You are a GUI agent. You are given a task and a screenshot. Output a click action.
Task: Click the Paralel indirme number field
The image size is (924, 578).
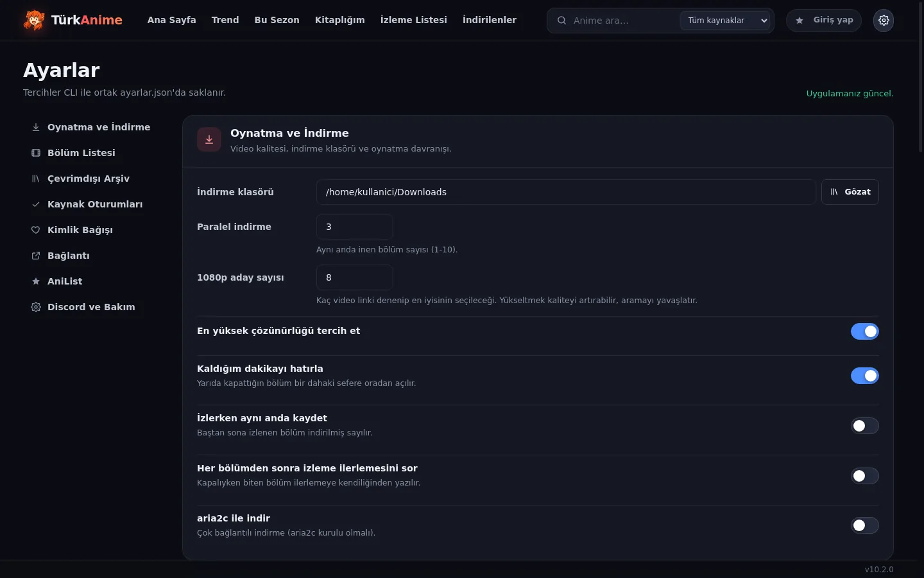[x=355, y=227]
